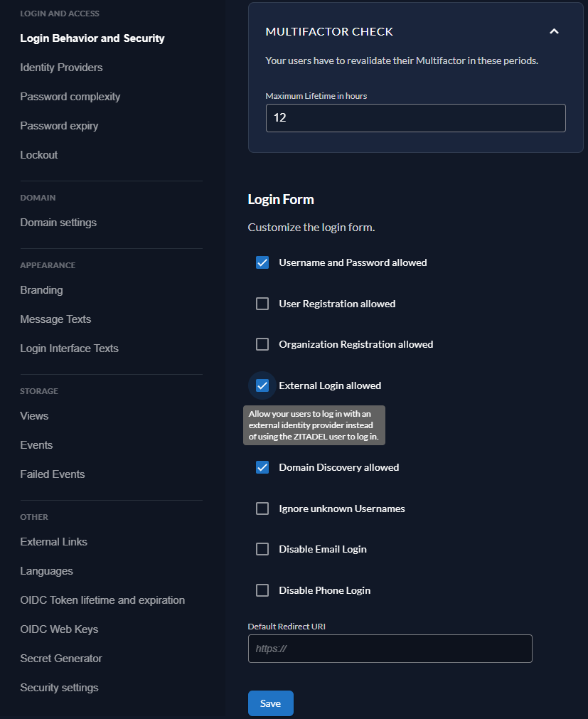588x719 pixels.
Task: Collapse the Multifactor Check panel chevron
Action: (555, 31)
